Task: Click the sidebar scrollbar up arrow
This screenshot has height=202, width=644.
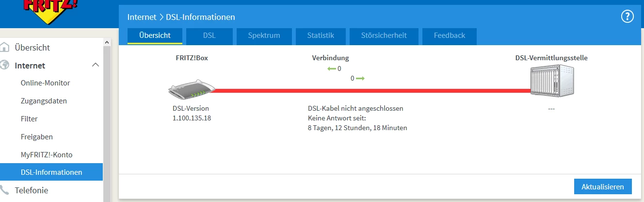Action: click(x=107, y=43)
